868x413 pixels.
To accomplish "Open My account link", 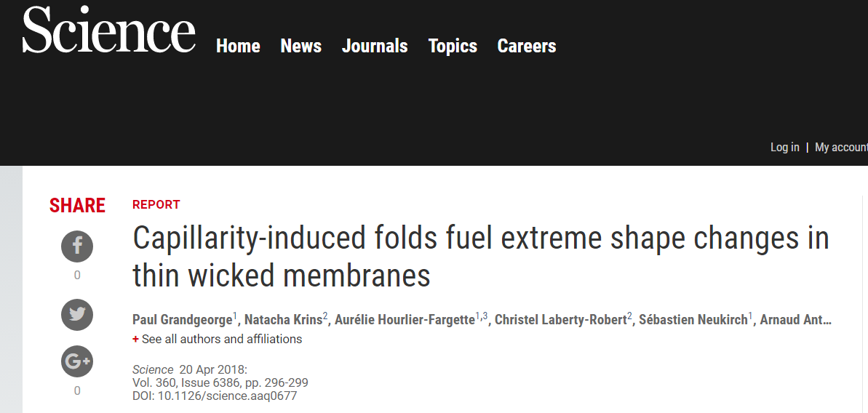I will pos(841,147).
